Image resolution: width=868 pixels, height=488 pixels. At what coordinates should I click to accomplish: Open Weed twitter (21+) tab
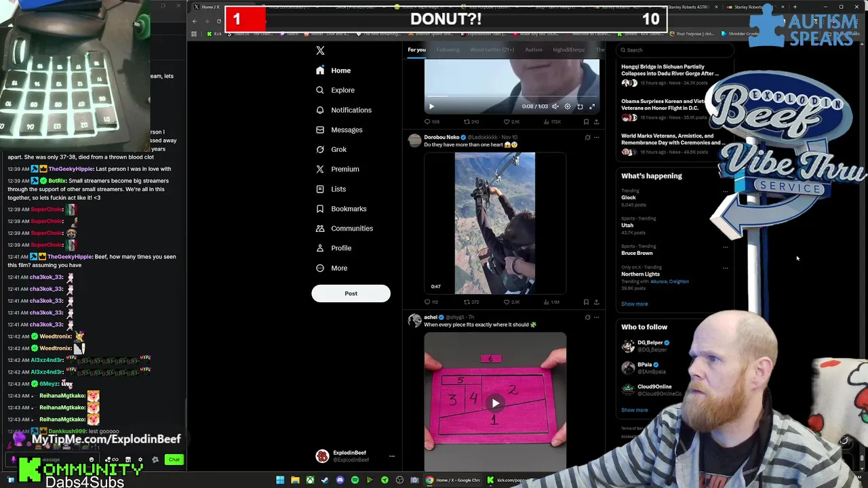click(x=492, y=49)
